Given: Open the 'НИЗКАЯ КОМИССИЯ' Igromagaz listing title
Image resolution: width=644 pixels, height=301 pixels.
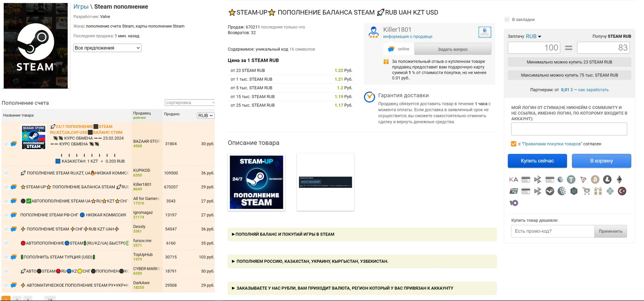Looking at the screenshot, I should [x=73, y=215].
